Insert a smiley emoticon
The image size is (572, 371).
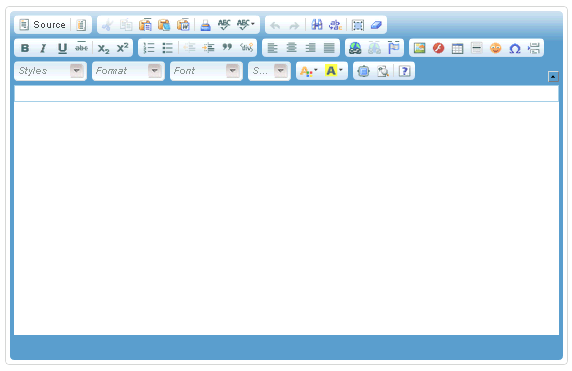coord(495,48)
